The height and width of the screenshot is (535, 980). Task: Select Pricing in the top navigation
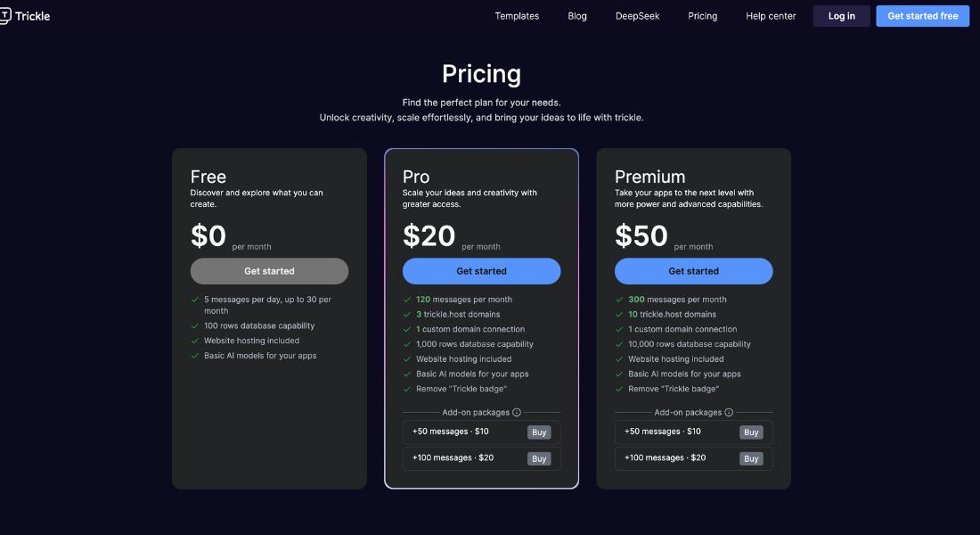pos(703,16)
